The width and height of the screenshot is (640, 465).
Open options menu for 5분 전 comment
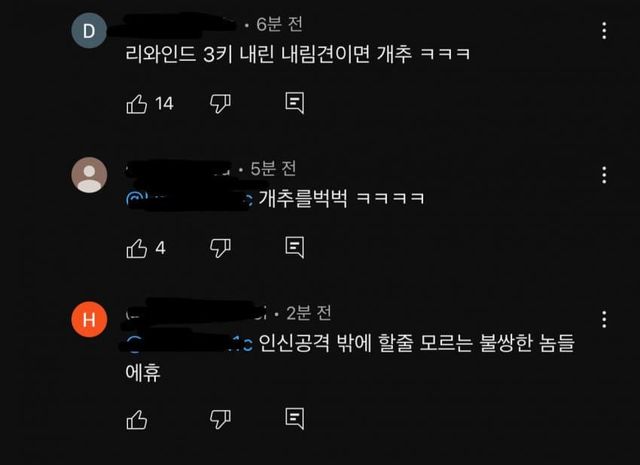(604, 175)
